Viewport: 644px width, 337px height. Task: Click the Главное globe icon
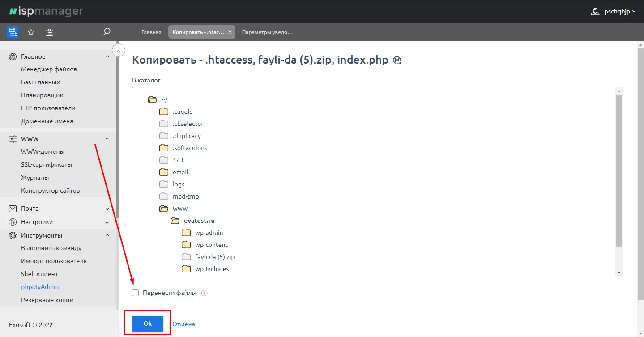(x=13, y=56)
